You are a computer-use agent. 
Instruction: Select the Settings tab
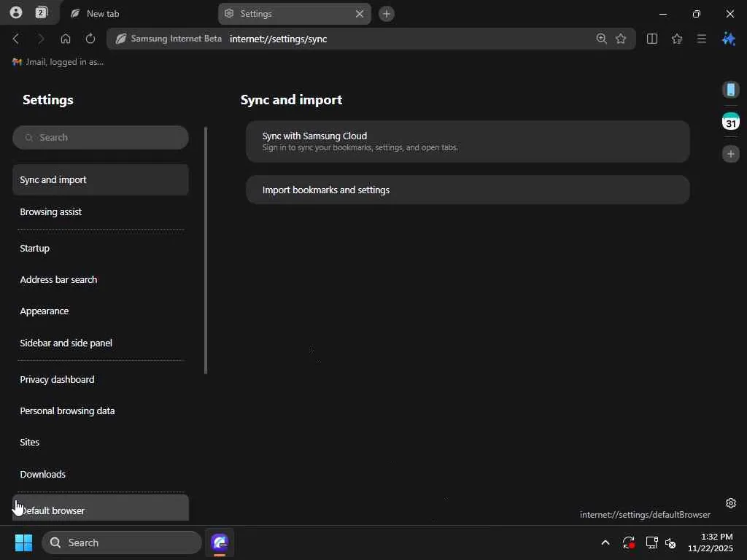tap(295, 14)
